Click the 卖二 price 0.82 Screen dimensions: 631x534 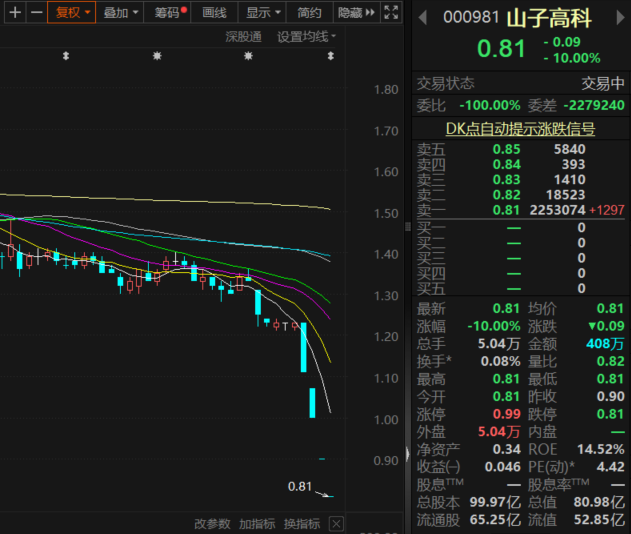[506, 195]
